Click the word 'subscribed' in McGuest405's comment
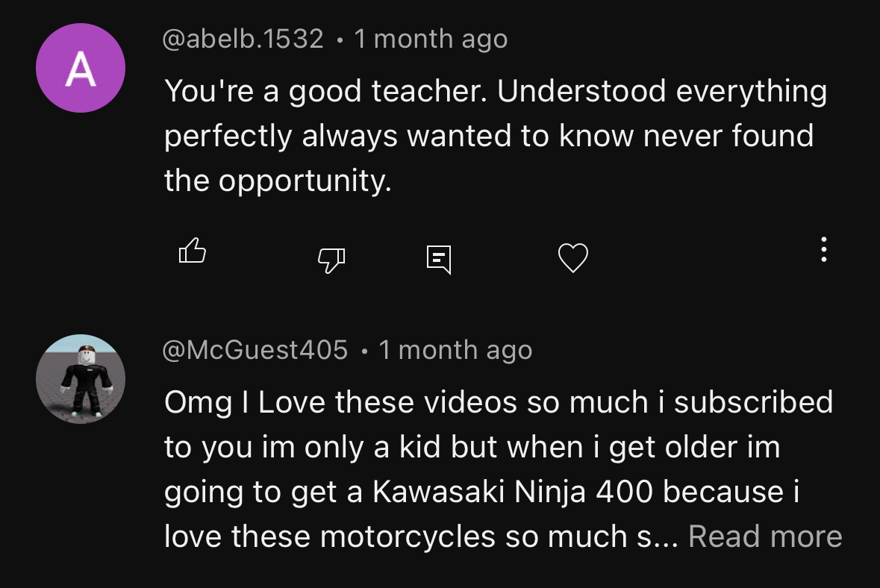The height and width of the screenshot is (588, 880). coord(753,402)
